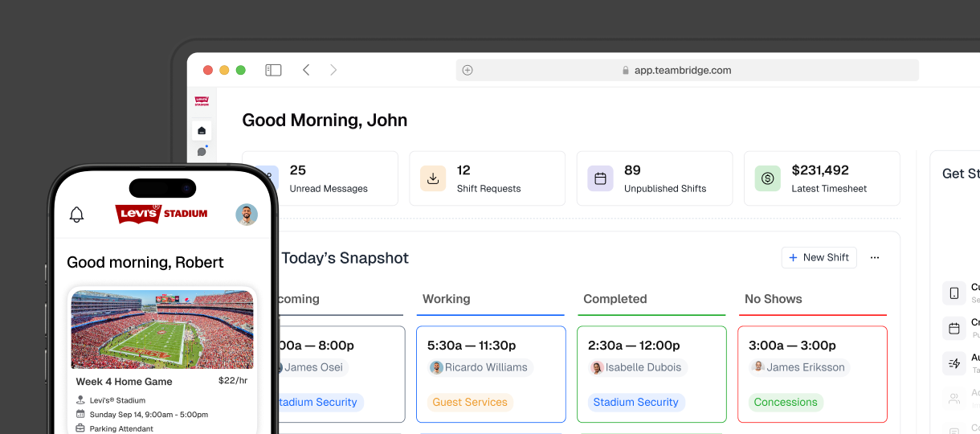The height and width of the screenshot is (434, 980).
Task: Tap the Levi's Stadium logo on the phone
Action: 161,214
